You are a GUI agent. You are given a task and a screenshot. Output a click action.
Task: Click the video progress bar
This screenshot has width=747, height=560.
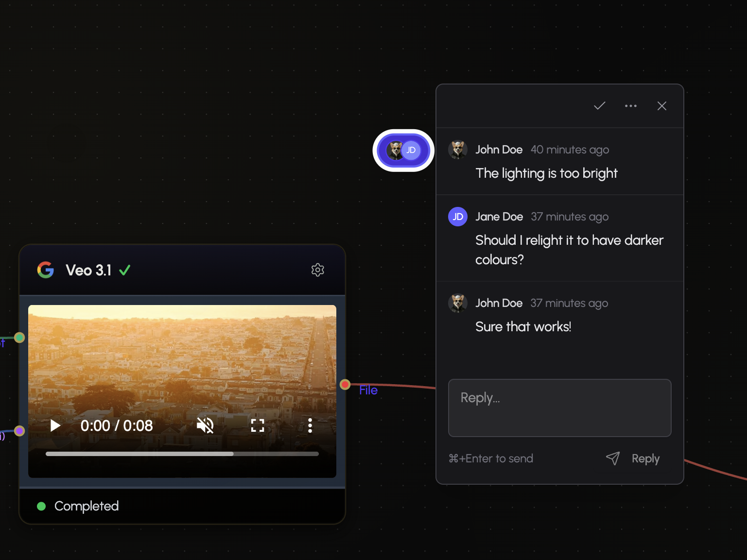pyautogui.click(x=182, y=454)
